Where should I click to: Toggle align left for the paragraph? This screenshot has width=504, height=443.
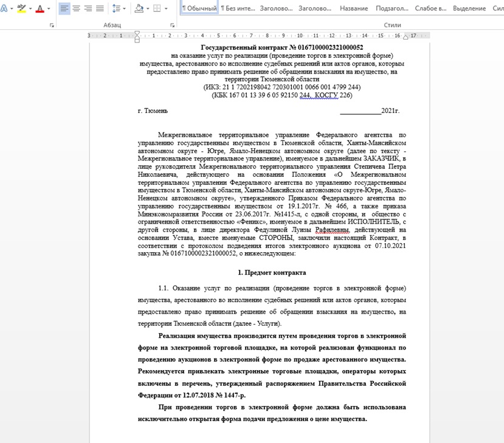coord(64,9)
